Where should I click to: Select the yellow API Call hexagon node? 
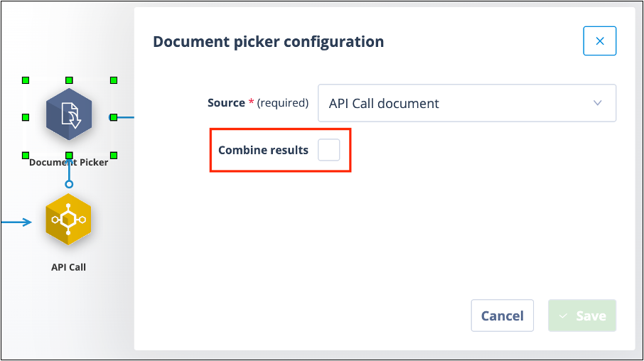point(68,220)
